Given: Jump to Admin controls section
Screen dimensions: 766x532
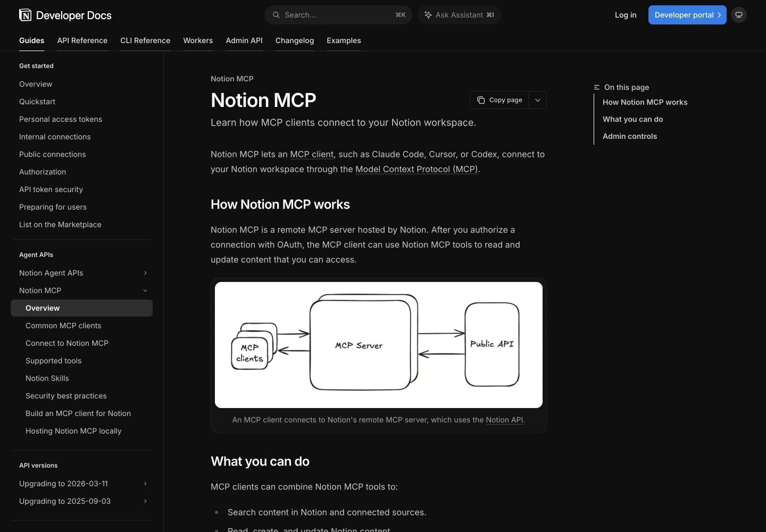Looking at the screenshot, I should coord(630,136).
